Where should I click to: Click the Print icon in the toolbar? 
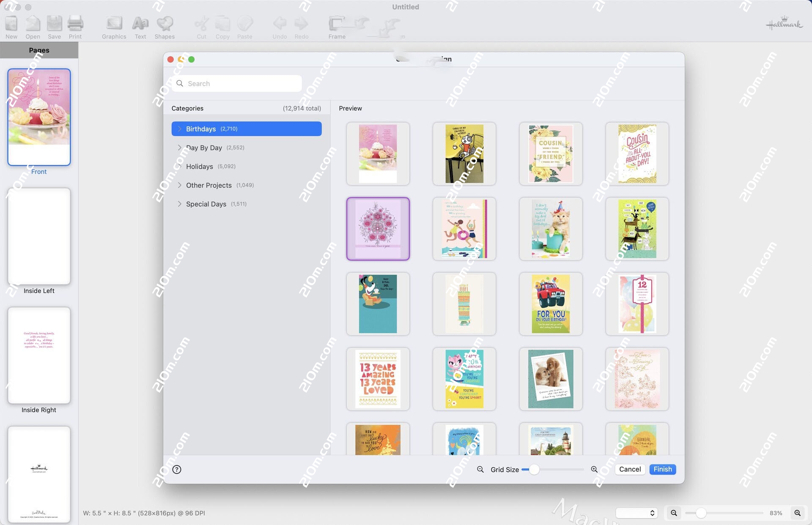click(x=75, y=25)
